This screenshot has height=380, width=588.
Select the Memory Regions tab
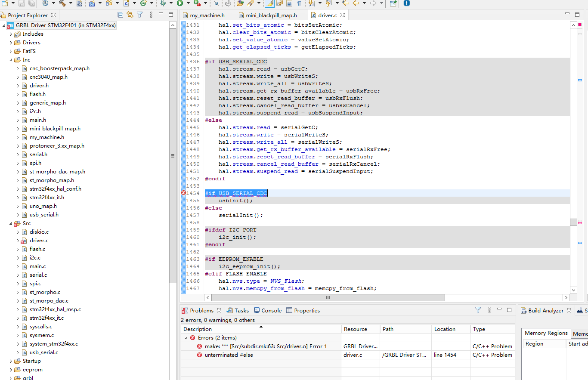pos(546,333)
